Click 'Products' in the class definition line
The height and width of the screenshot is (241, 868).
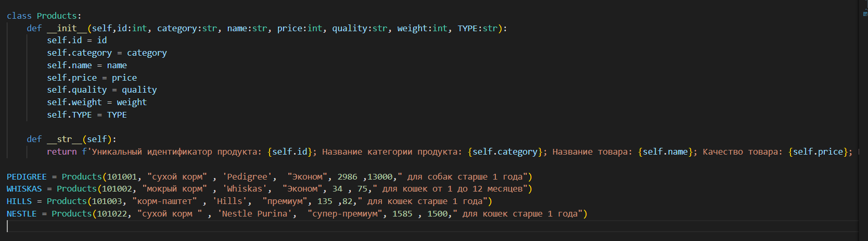[57, 16]
